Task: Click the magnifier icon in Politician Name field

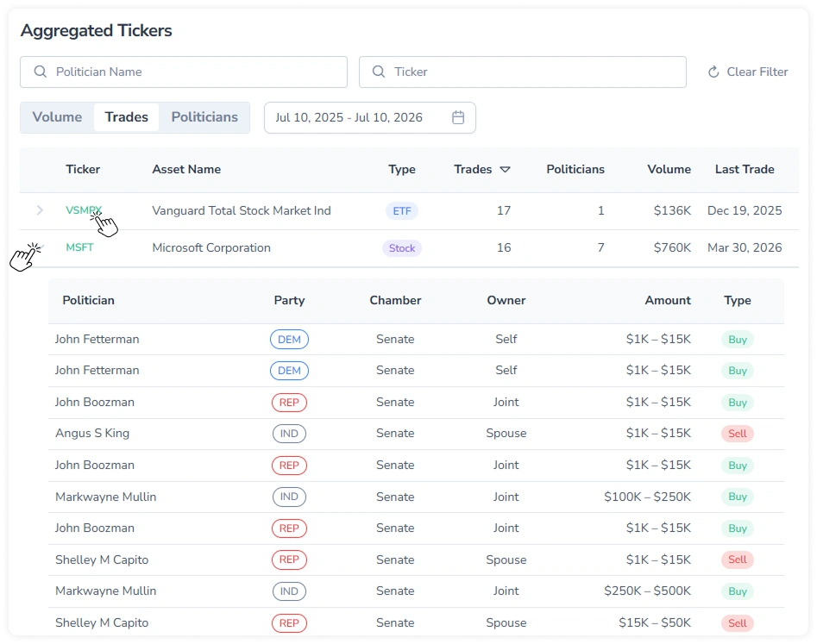Action: (41, 72)
